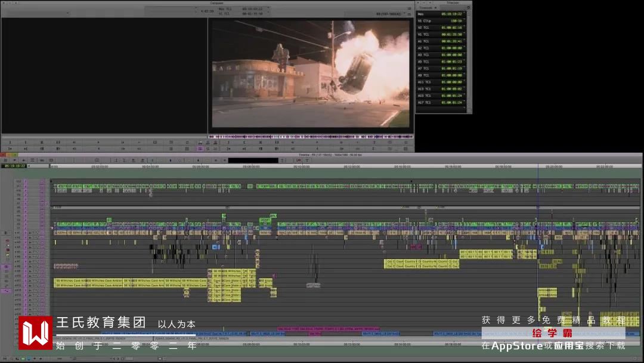The height and width of the screenshot is (363, 644).
Task: Toggle the lowest purple highlighted timeline palette button
Action: coord(6,291)
